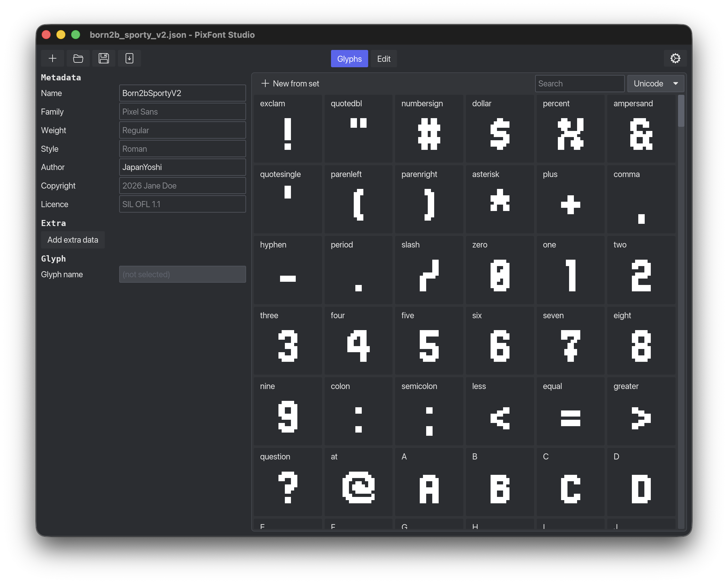
Task: Click the Add extra data button
Action: [73, 240]
